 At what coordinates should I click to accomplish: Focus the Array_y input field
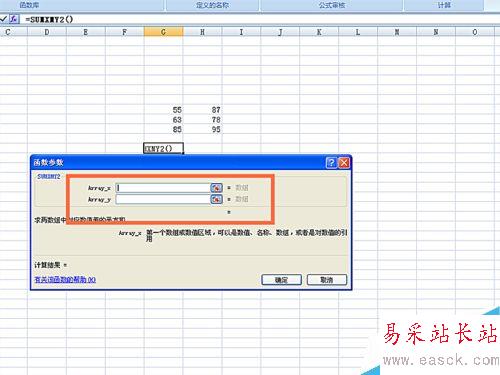coord(163,199)
